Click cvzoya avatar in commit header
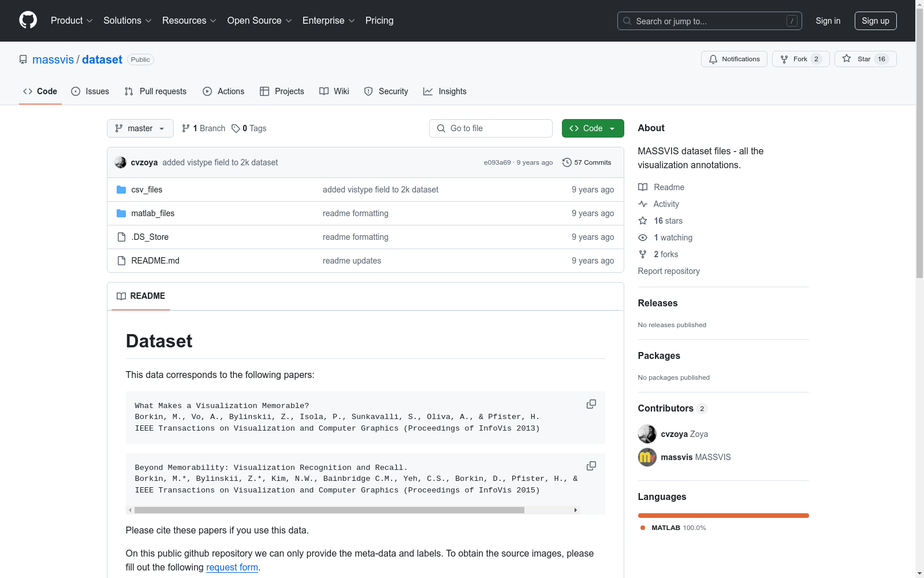Viewport: 924px width, 578px height. [x=120, y=162]
